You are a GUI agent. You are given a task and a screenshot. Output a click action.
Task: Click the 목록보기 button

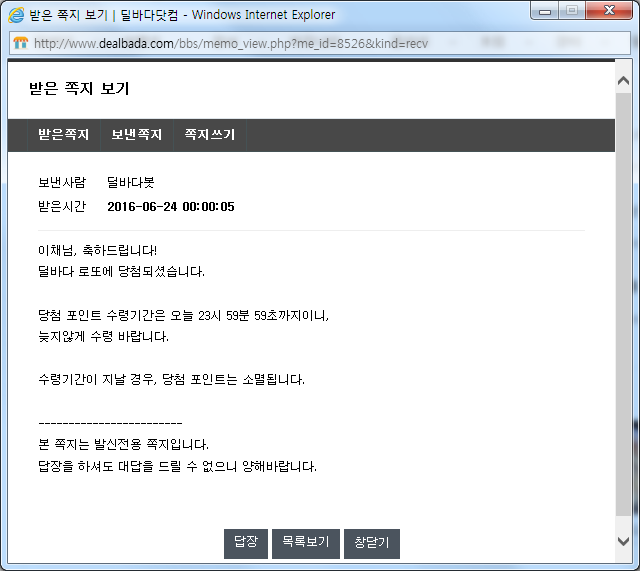click(305, 542)
